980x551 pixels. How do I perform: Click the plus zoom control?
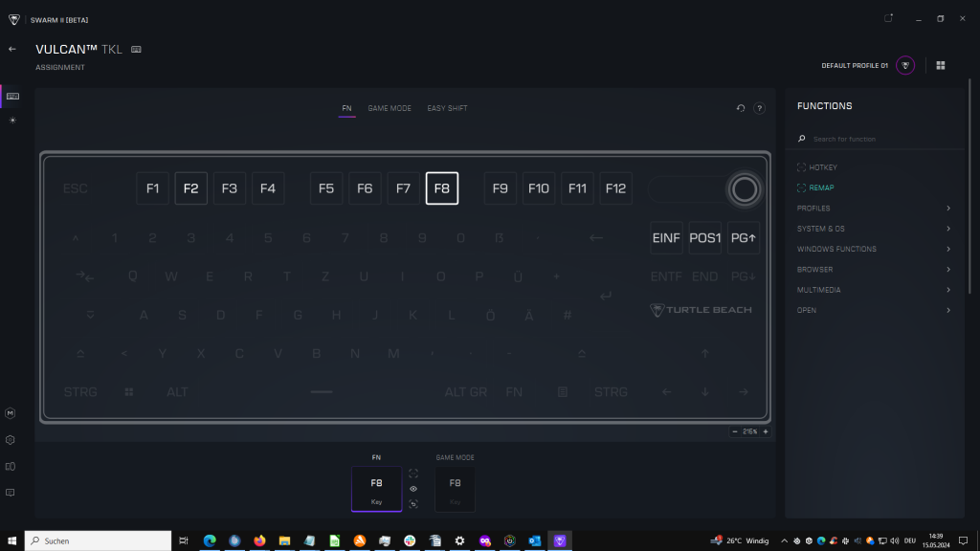coord(765,431)
